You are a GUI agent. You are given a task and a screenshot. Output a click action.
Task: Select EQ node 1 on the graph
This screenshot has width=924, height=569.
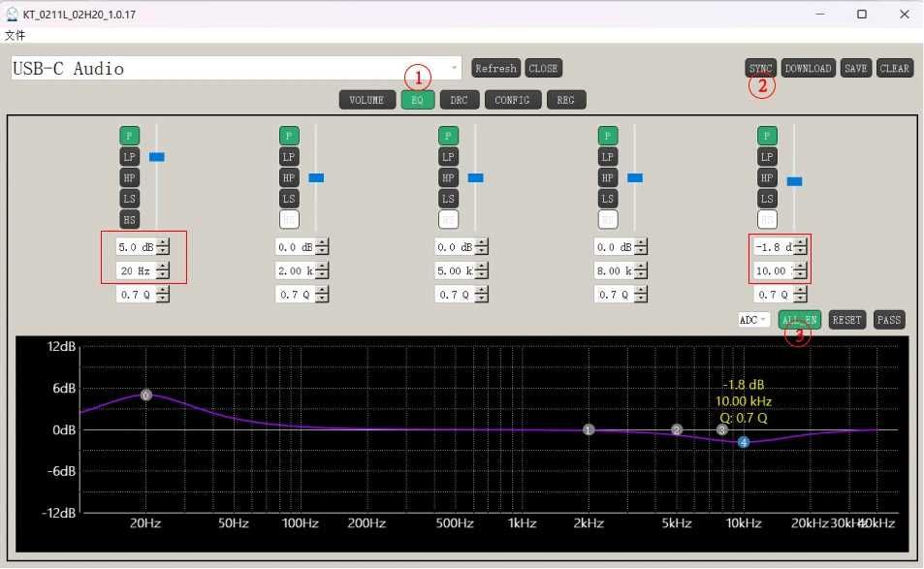point(589,430)
